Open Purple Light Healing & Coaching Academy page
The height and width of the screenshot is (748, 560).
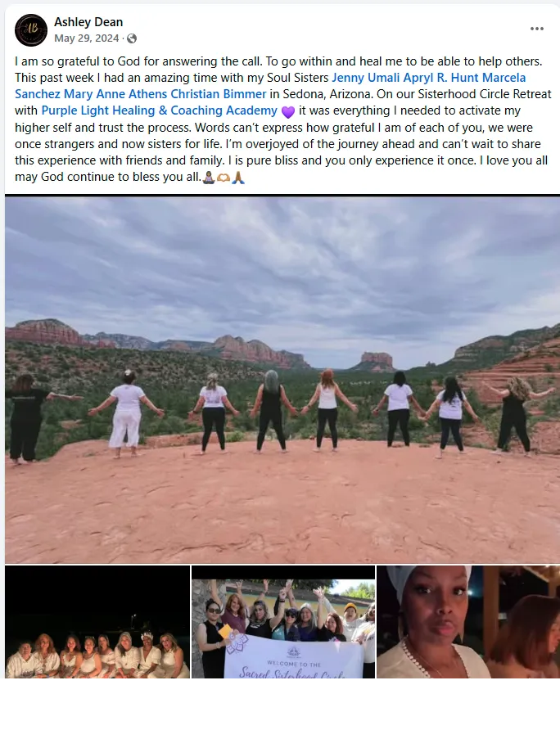pos(160,110)
